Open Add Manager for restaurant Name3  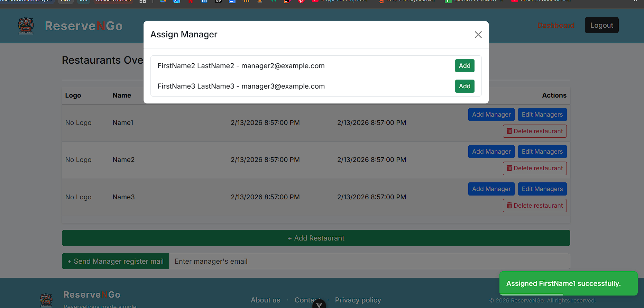[x=491, y=189]
